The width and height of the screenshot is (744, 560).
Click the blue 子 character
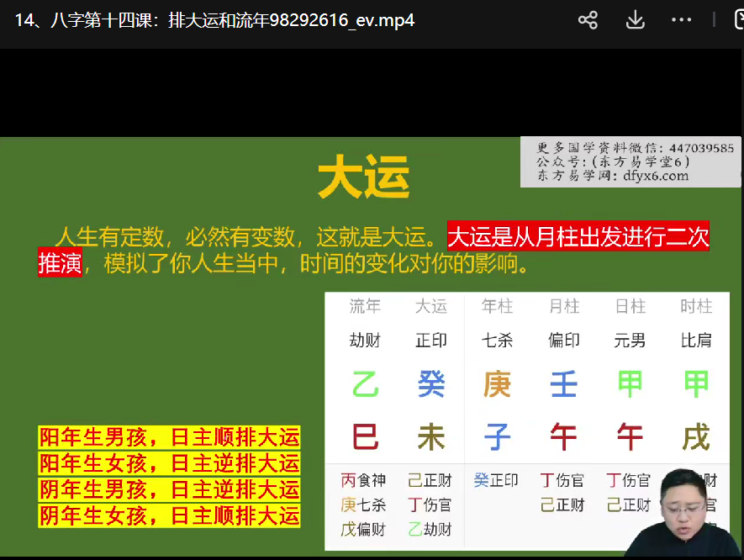coord(498,437)
